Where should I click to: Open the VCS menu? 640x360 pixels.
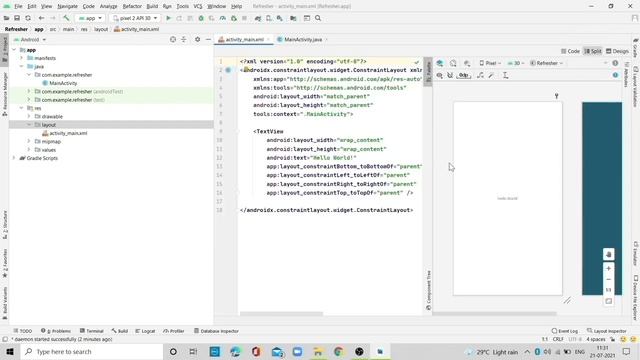(x=198, y=7)
